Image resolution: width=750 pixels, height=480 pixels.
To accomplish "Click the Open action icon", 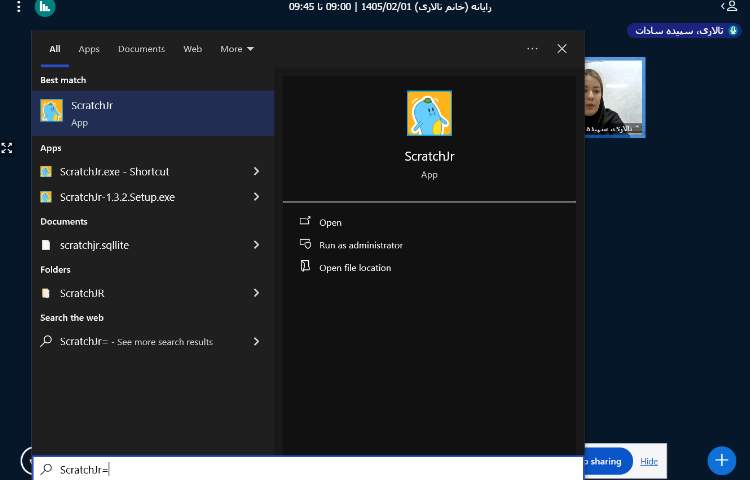I will click(x=305, y=221).
